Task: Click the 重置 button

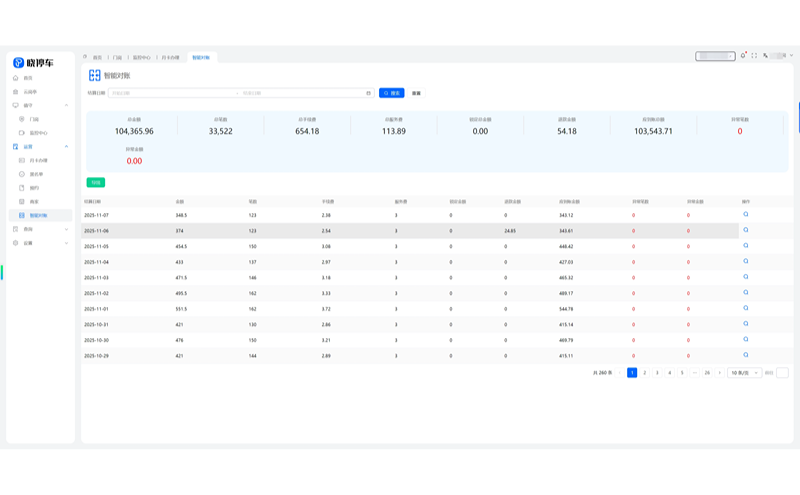Action: click(x=416, y=93)
